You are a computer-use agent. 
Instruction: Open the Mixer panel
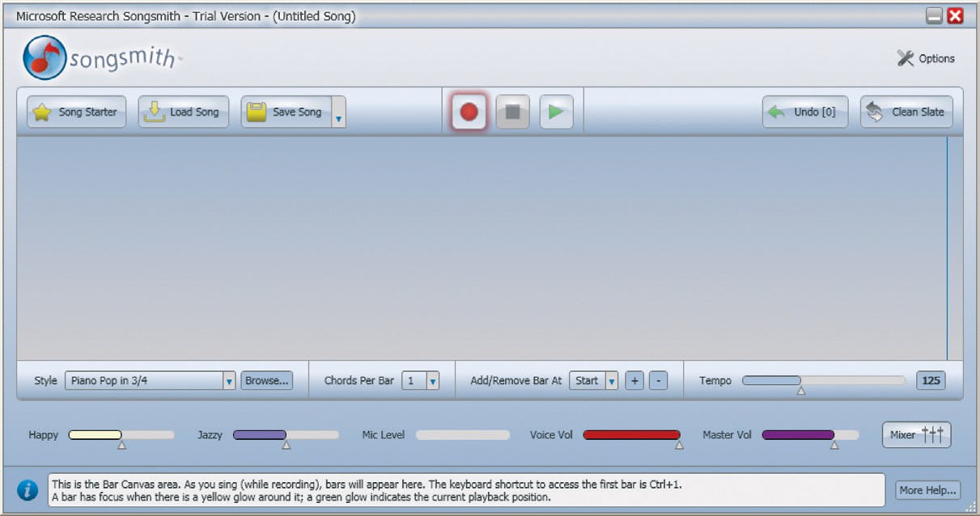tap(916, 434)
